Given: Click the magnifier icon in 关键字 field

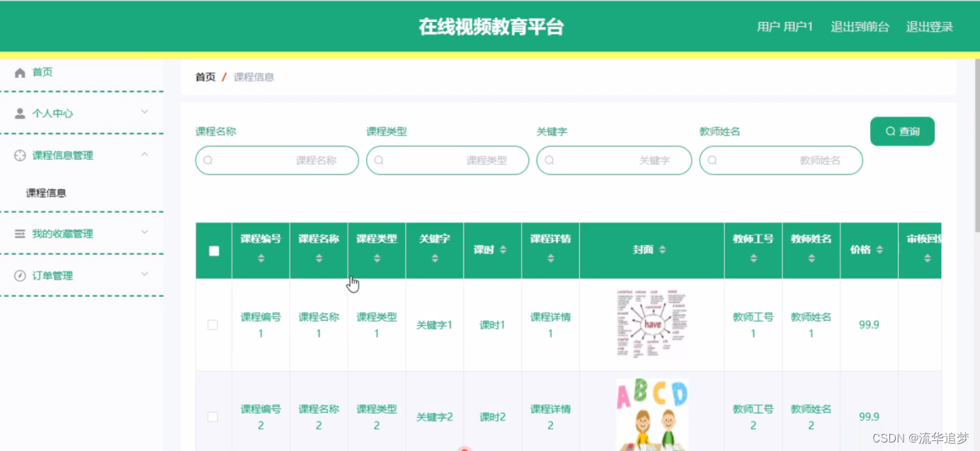Looking at the screenshot, I should [549, 160].
